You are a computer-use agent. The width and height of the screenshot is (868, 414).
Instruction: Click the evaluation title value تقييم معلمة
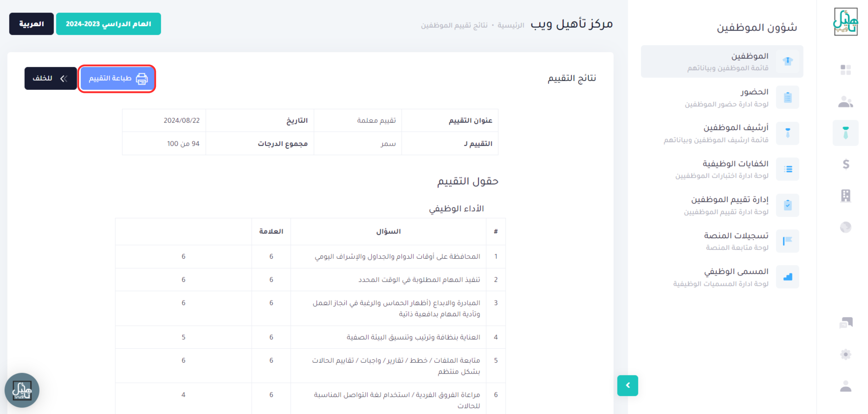coord(376,121)
